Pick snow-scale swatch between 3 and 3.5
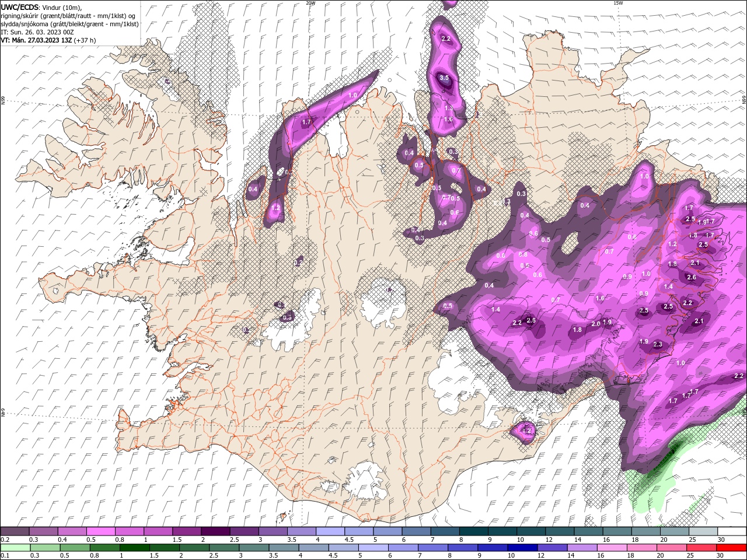747x560 pixels. (272, 531)
